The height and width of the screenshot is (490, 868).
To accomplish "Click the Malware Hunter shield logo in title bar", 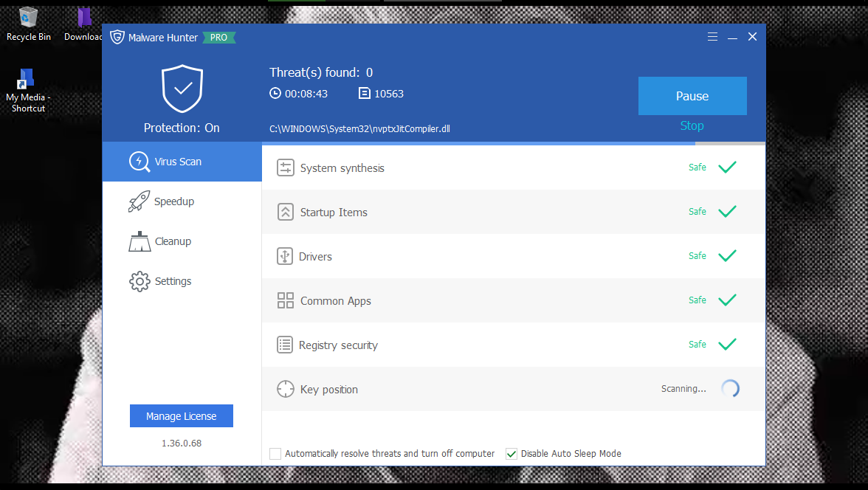I will tap(117, 37).
